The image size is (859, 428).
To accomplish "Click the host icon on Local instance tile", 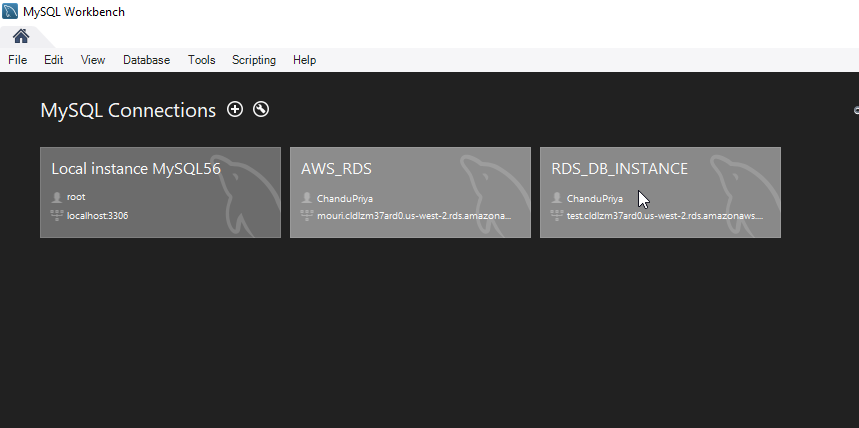I will [57, 215].
